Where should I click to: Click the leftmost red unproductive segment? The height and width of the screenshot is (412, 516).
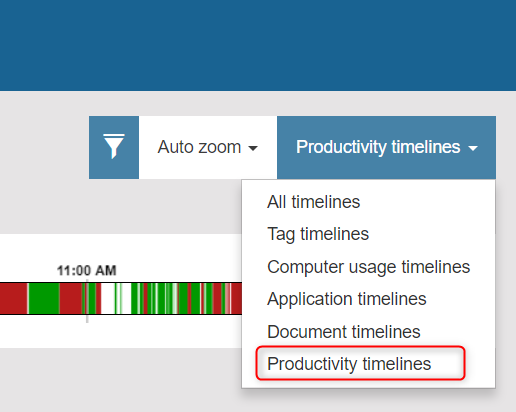tap(13, 298)
